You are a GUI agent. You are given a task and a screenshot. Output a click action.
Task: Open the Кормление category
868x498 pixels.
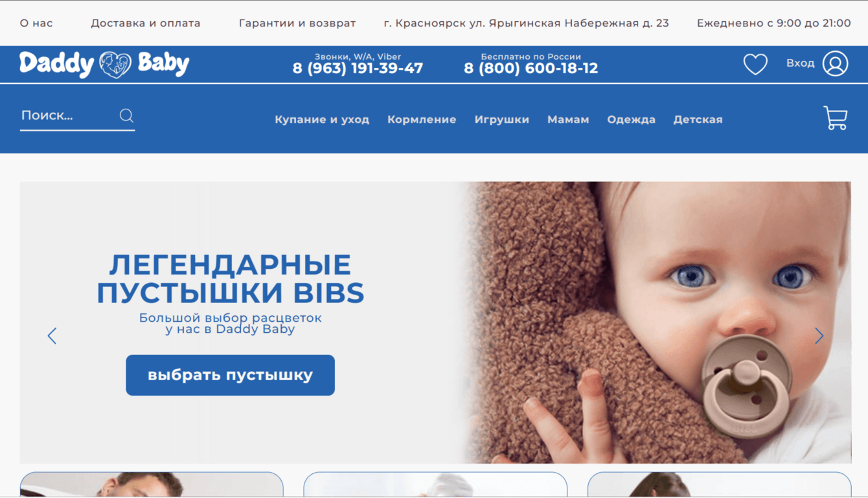click(x=422, y=120)
